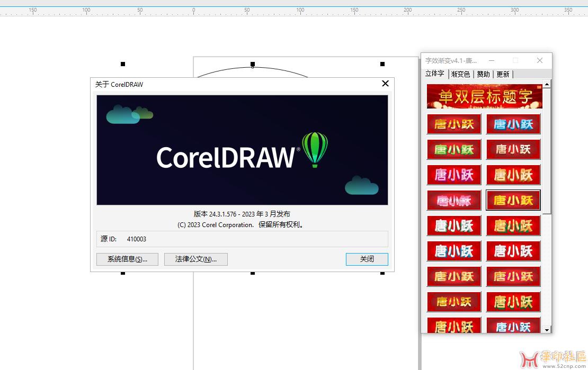The width and height of the screenshot is (588, 370).
Task: Select the green 唐小跃 text effect in the second row
Action: (454, 149)
